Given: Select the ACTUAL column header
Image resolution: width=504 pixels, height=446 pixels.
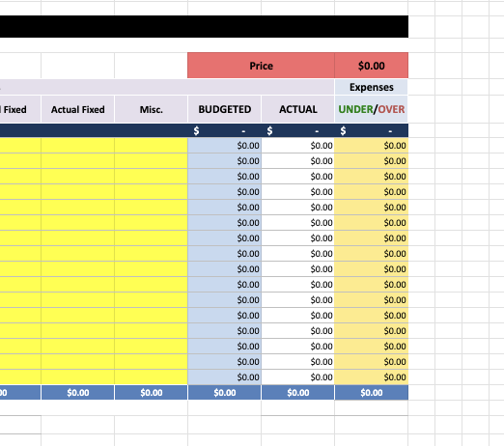Looking at the screenshot, I should 298,109.
